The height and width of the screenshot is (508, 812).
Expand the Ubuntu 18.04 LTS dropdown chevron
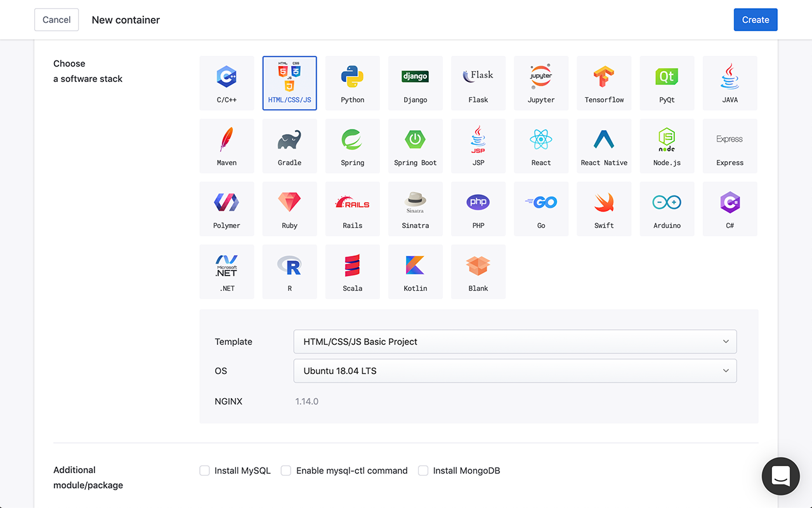point(726,371)
